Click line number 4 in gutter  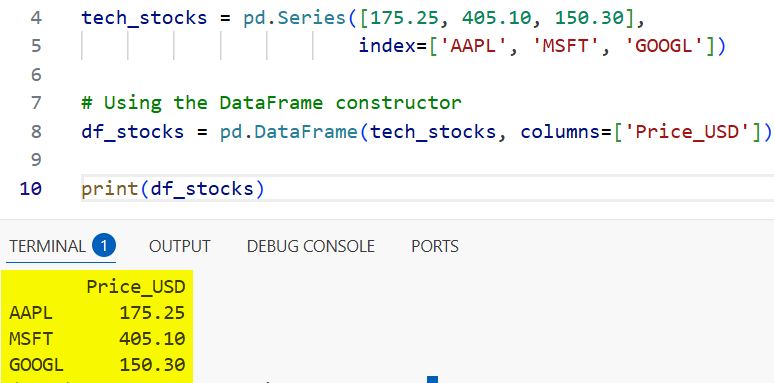pyautogui.click(x=36, y=18)
